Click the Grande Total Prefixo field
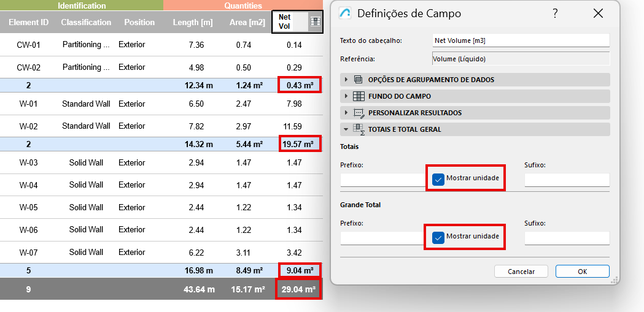The width and height of the screenshot is (644, 312). 383,238
